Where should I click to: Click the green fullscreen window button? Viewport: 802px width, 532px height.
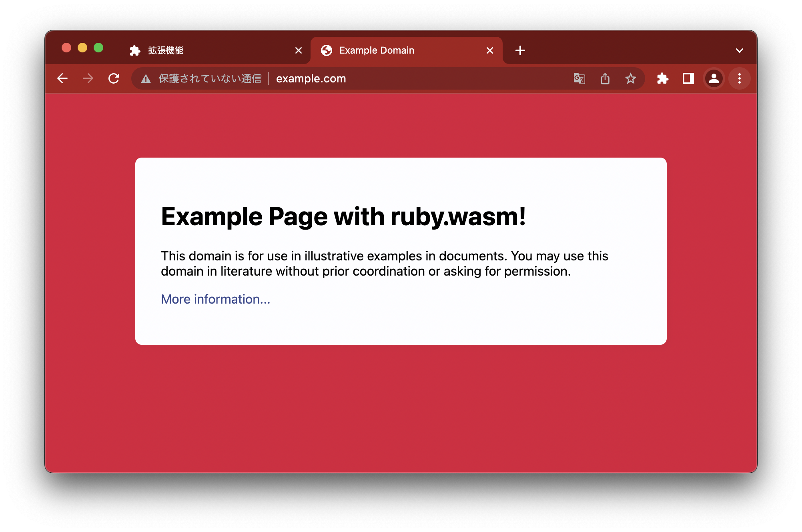(98, 48)
